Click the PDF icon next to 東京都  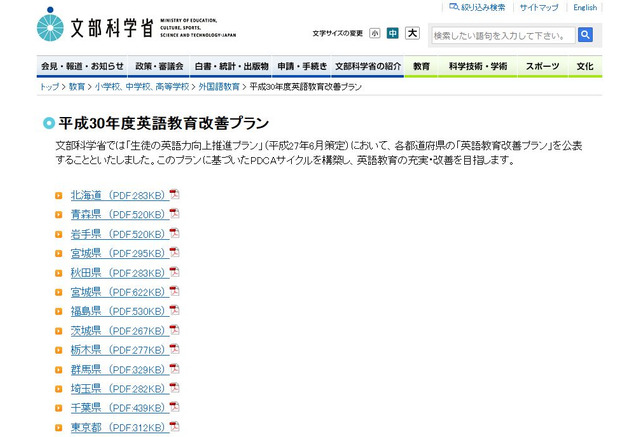coord(175,426)
